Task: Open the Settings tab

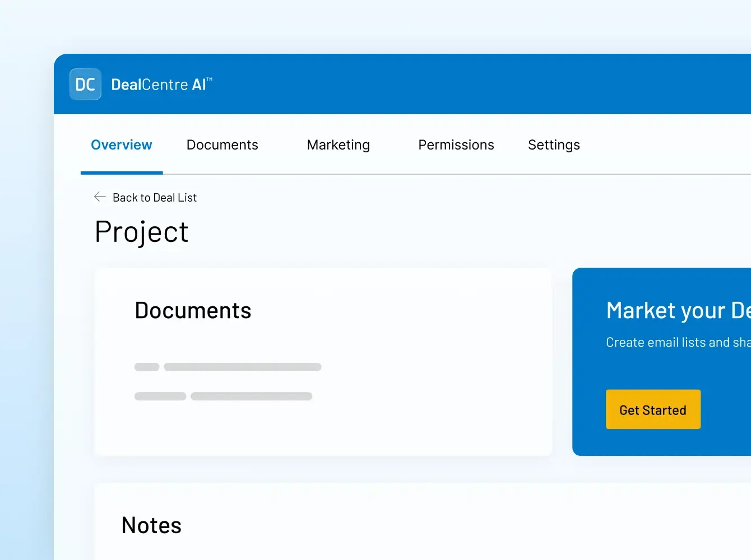Action: 554,145
